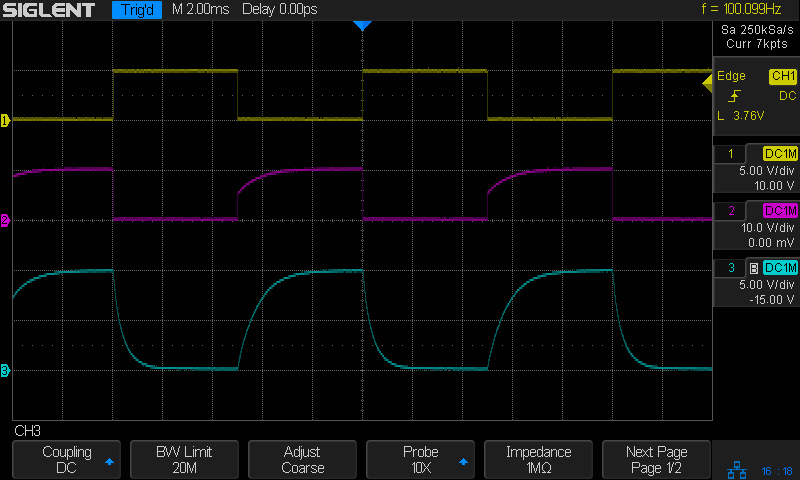Toggle the channel 3 DC1M badge
This screenshot has height=480, width=800.
click(x=780, y=268)
